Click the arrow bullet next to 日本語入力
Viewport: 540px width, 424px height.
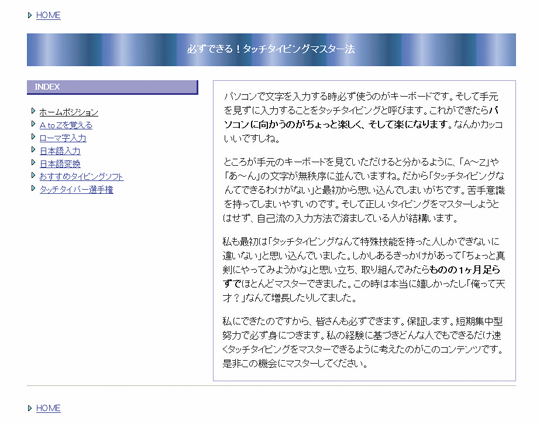coord(33,149)
